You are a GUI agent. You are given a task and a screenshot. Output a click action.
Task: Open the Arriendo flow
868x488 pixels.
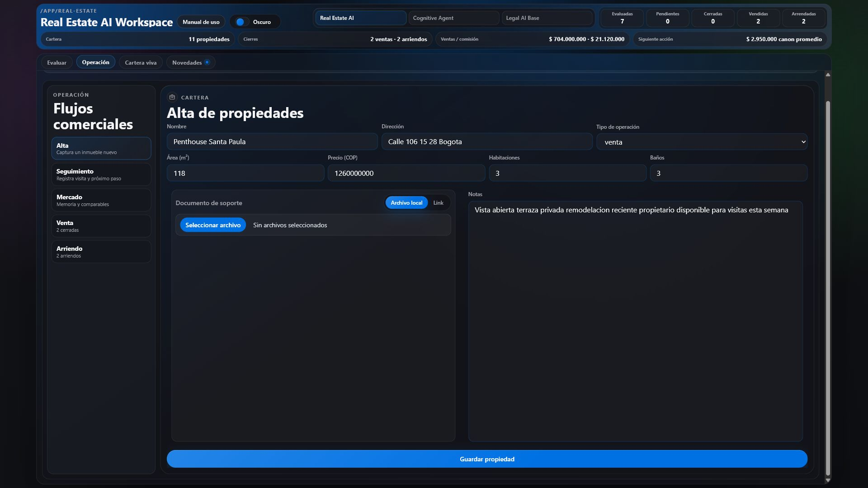101,252
